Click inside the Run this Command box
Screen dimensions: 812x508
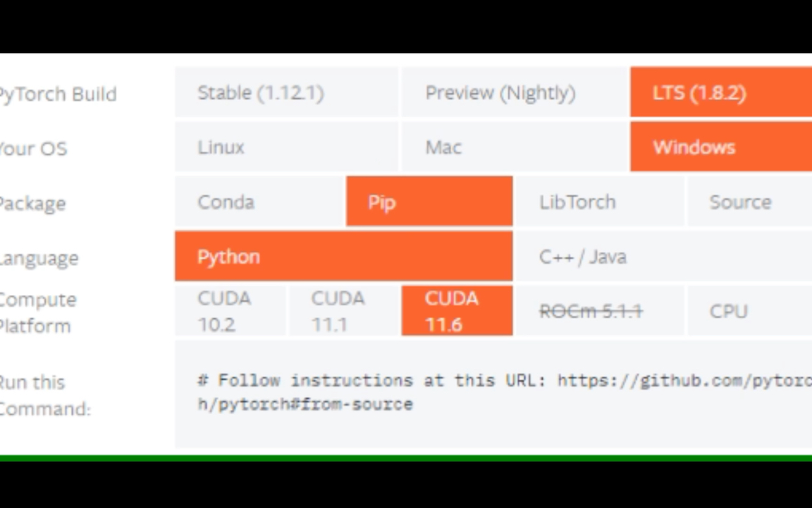click(493, 394)
